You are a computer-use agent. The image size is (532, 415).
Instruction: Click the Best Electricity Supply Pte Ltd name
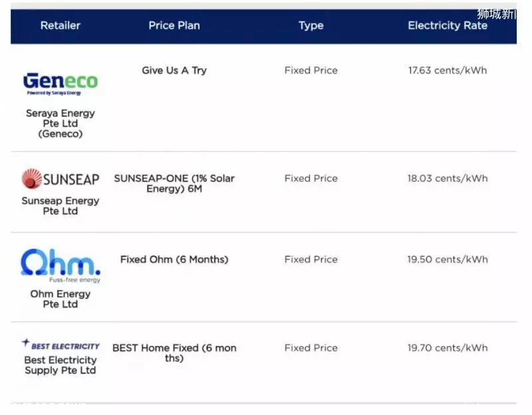tap(61, 364)
